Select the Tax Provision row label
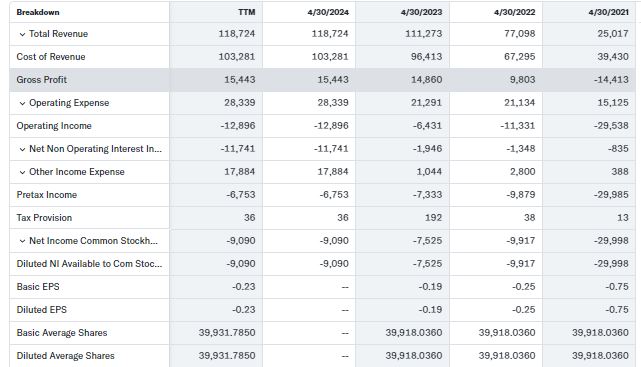The image size is (641, 367). tap(44, 218)
